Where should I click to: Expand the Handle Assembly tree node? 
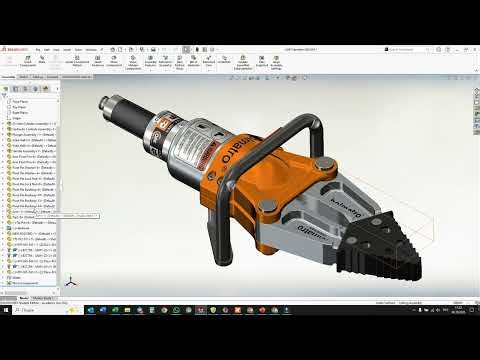(x=3, y=151)
